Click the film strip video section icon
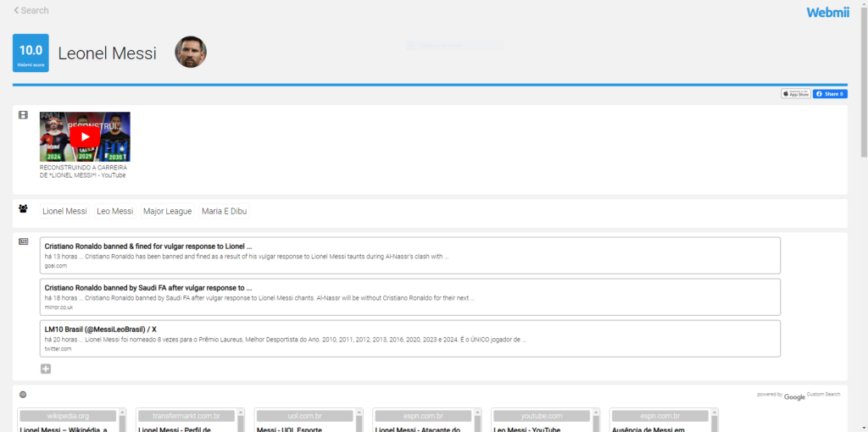 (23, 115)
